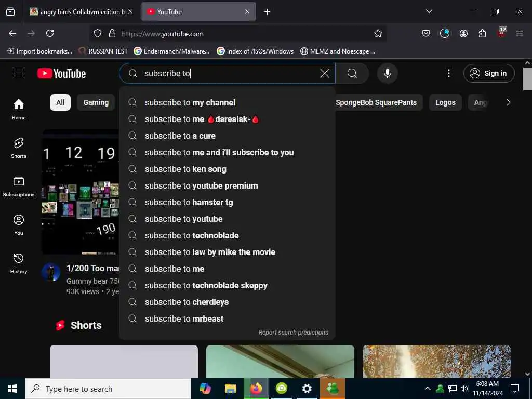Open the You section in sidebar

[19, 224]
